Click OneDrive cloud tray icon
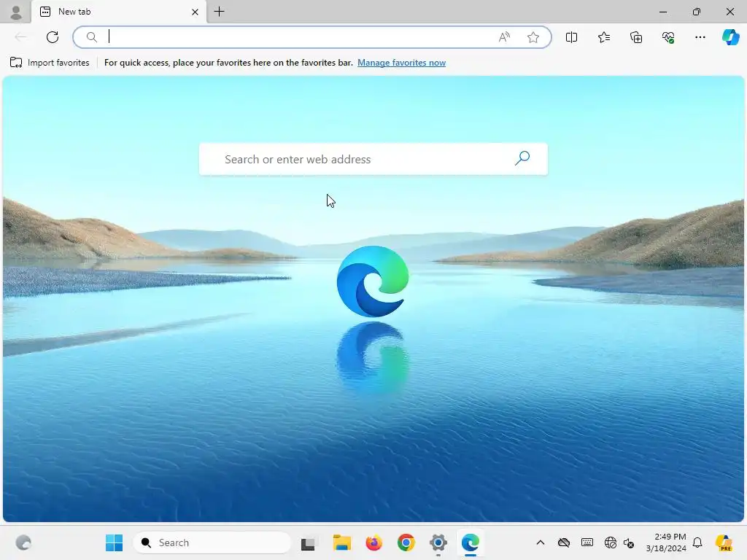747x560 pixels. [x=564, y=542]
